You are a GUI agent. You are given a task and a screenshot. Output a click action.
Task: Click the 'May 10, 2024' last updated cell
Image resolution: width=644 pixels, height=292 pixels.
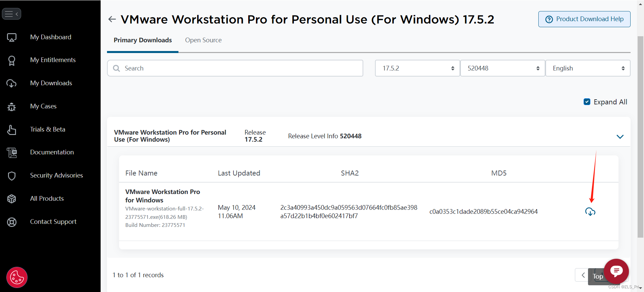(x=237, y=212)
